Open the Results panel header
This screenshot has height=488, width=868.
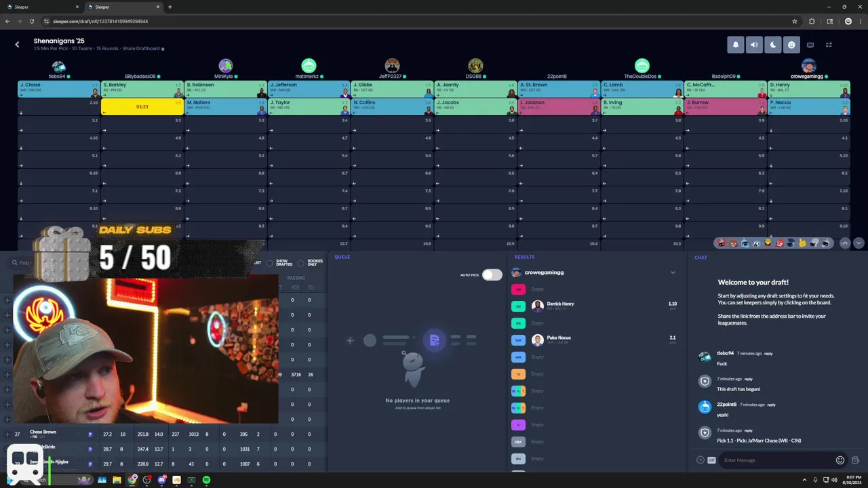[x=524, y=257]
